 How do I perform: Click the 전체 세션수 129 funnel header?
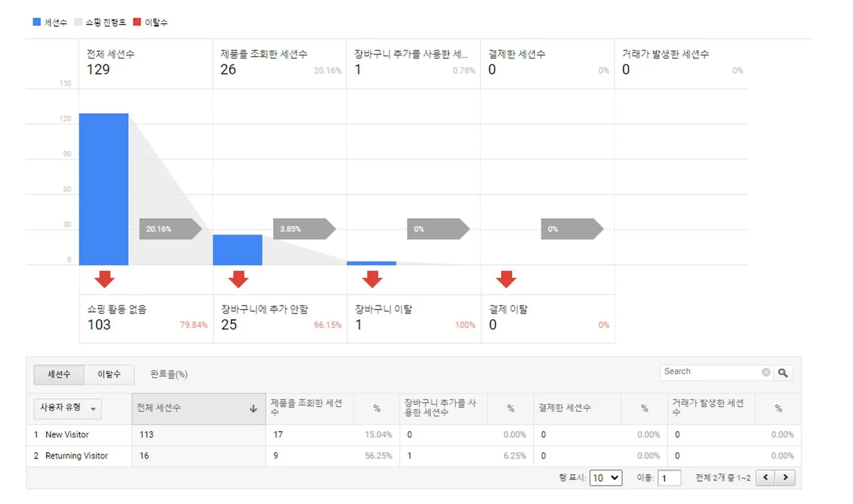(x=146, y=64)
